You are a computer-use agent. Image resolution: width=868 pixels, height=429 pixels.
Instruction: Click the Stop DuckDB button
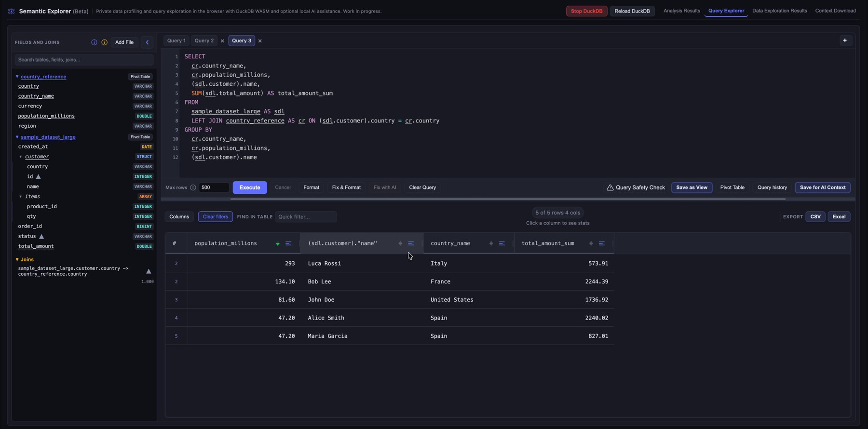(x=586, y=11)
